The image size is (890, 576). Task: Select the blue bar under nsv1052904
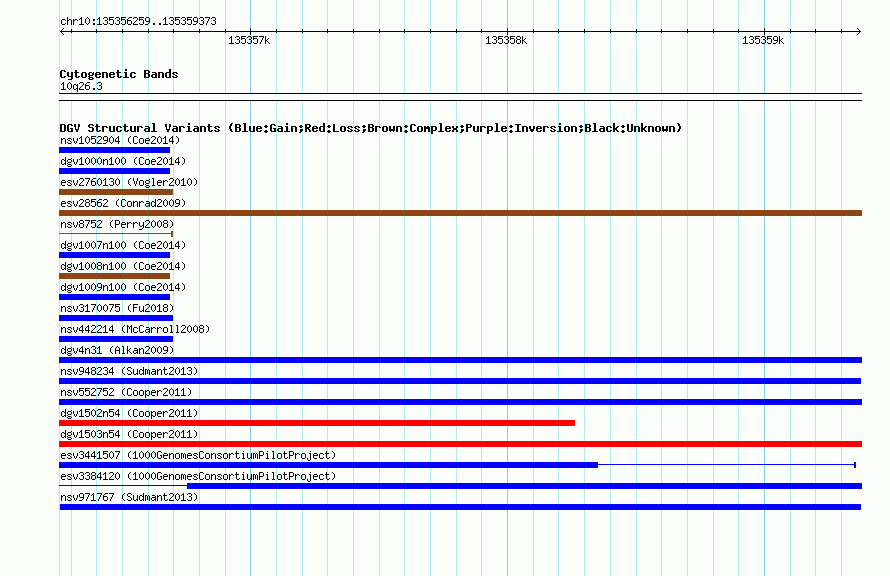[x=115, y=150]
